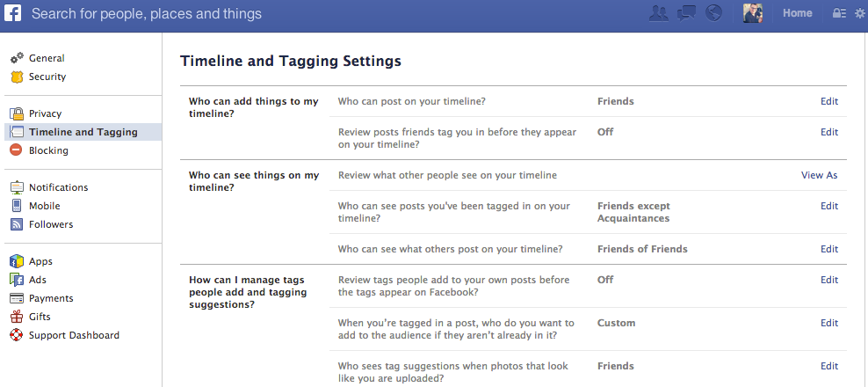
Task: Click the Blocking red icon
Action: point(17,150)
